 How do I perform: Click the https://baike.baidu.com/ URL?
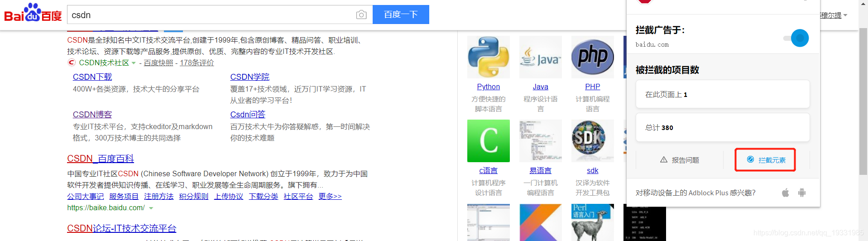click(106, 207)
